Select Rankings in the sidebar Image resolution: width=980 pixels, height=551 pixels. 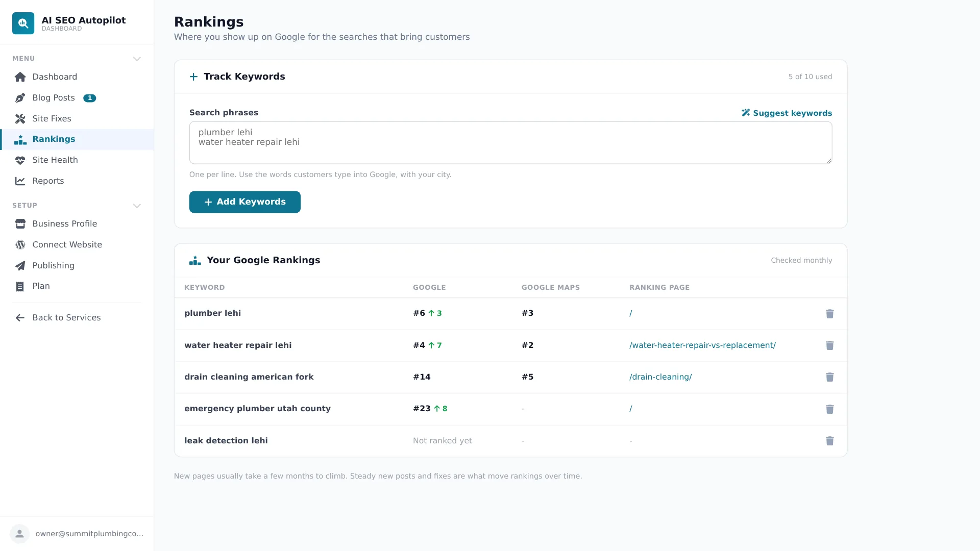(77, 139)
